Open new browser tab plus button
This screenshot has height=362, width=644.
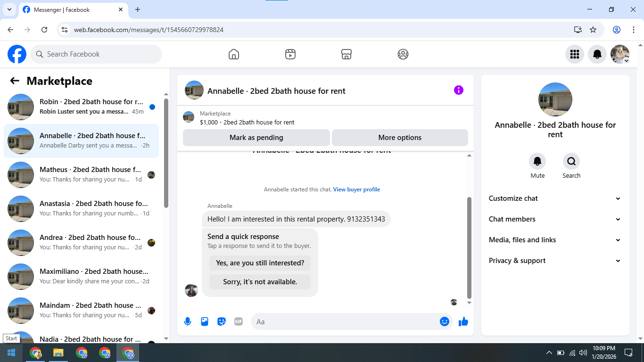(x=138, y=9)
